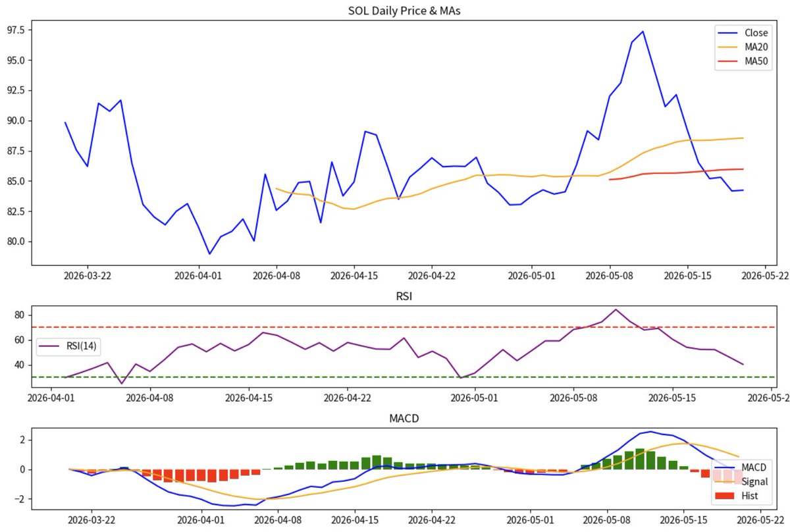Click the MACD axis label -2

pyautogui.click(x=20, y=500)
